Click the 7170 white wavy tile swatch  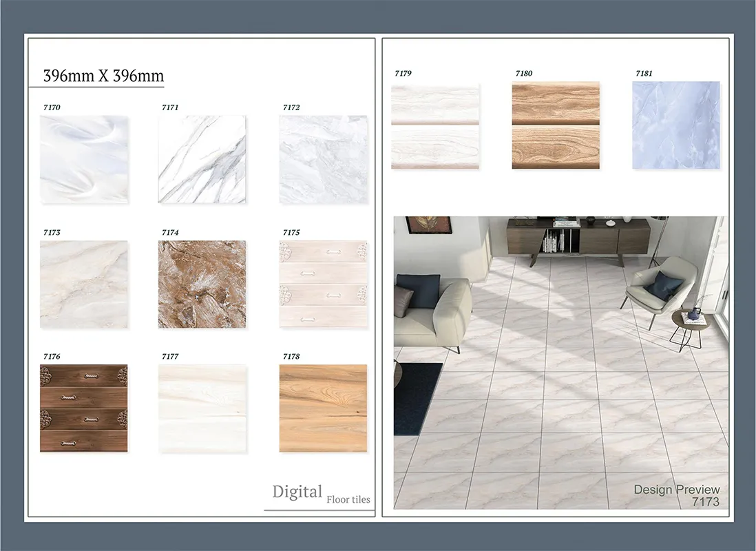click(84, 159)
